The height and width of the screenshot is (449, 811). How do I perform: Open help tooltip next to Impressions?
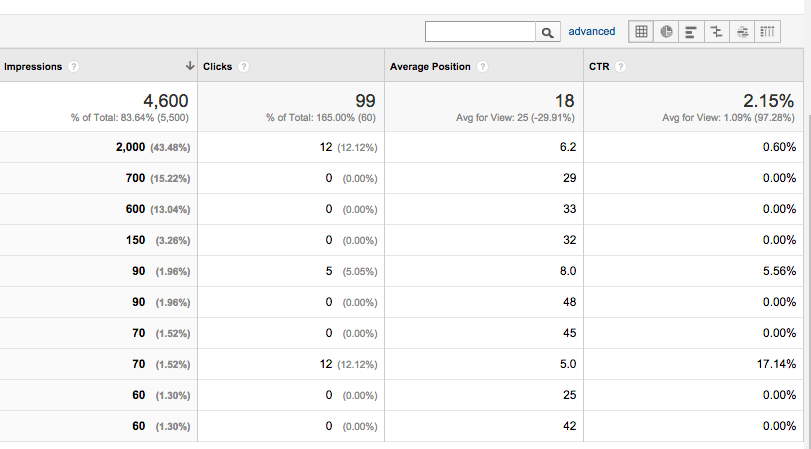(73, 66)
